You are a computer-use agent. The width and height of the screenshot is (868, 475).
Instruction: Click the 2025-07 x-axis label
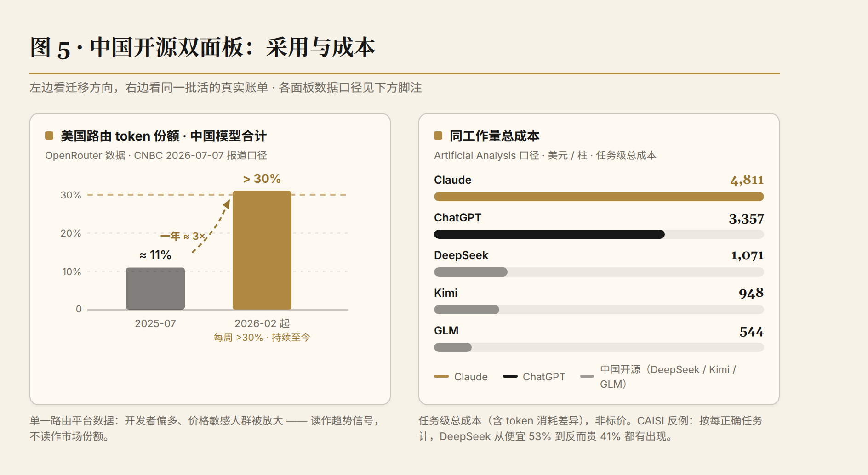coord(155,323)
